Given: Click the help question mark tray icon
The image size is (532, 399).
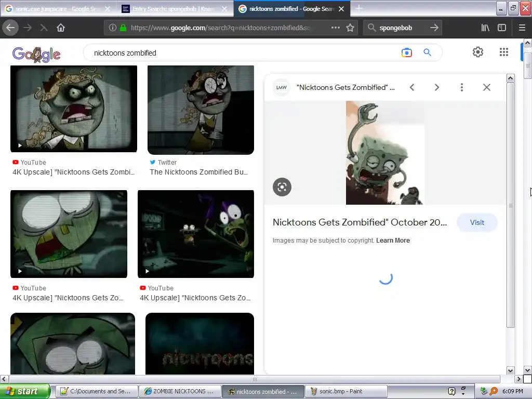Looking at the screenshot, I should [x=451, y=391].
